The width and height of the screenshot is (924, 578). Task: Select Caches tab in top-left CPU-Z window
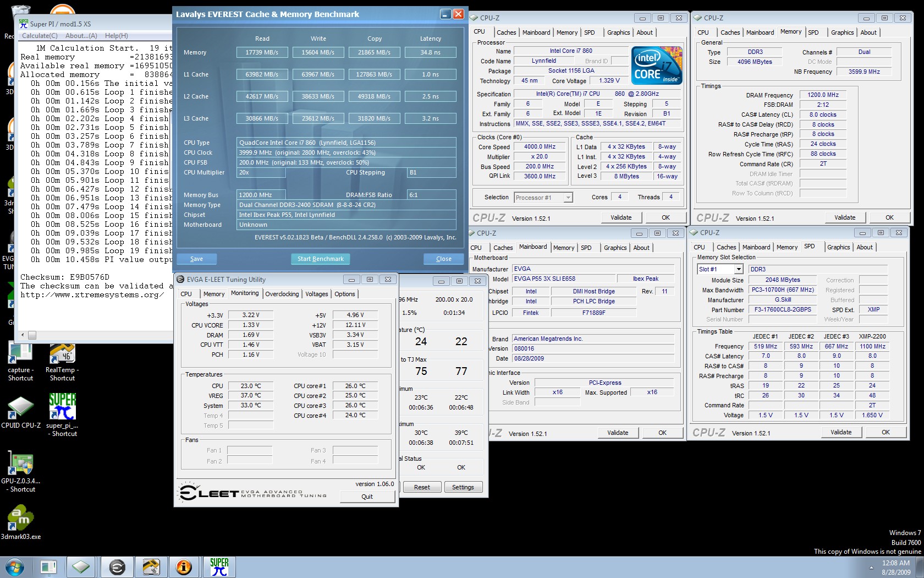507,32
